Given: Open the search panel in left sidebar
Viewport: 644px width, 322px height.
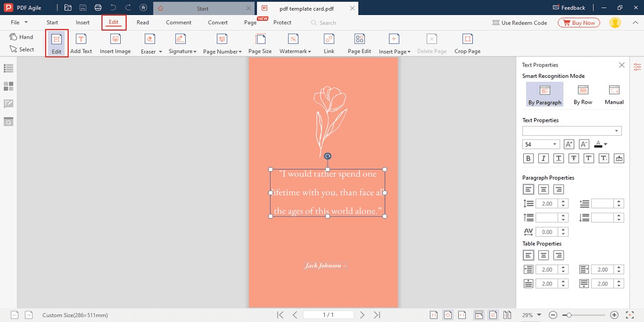Looking at the screenshot, I should (x=9, y=122).
